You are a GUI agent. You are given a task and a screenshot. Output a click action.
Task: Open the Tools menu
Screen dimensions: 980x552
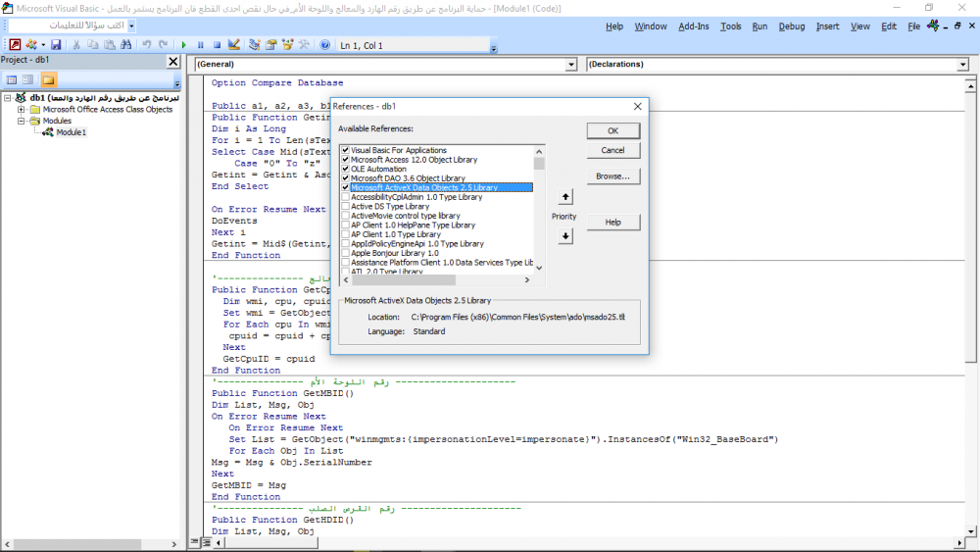[731, 26]
